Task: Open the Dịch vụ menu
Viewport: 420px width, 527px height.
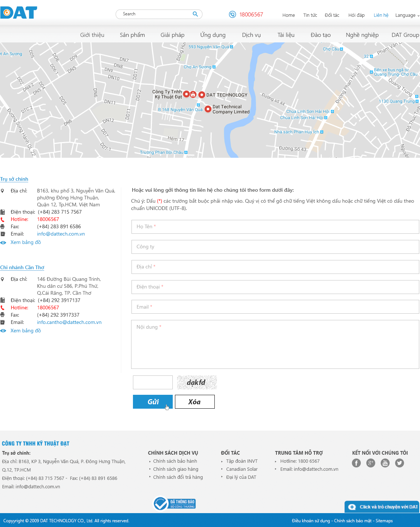Action: click(251, 35)
